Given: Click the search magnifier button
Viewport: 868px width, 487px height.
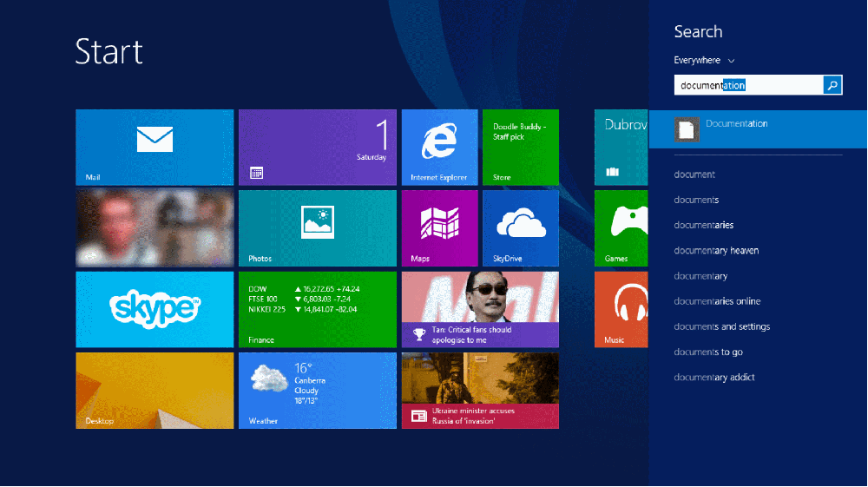Looking at the screenshot, I should (832, 85).
